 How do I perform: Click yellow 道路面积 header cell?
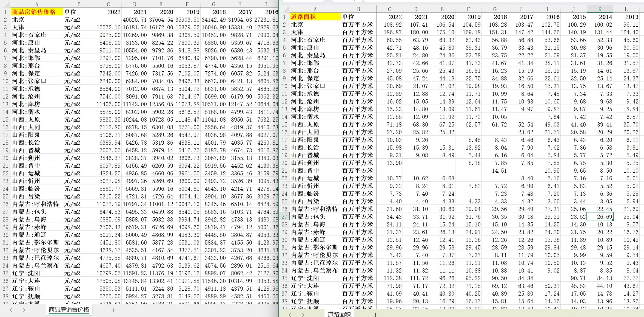click(x=315, y=17)
